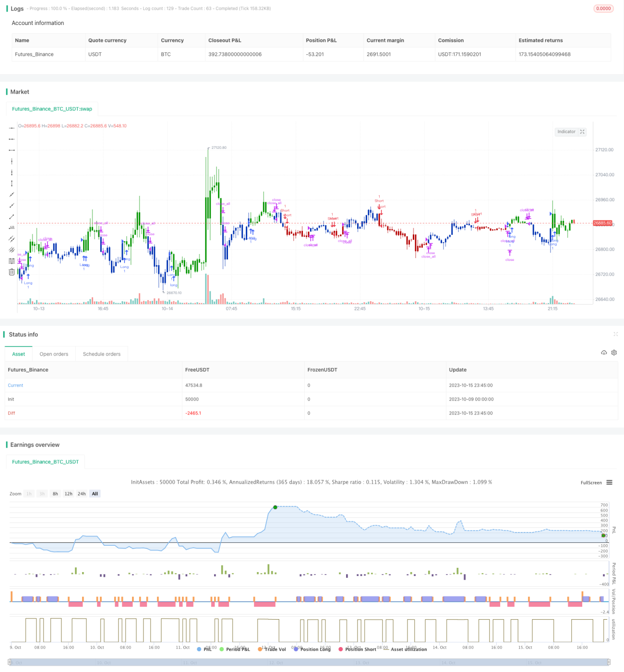624x672 pixels.
Task: Switch to the Open orders tab
Action: pyautogui.click(x=54, y=354)
